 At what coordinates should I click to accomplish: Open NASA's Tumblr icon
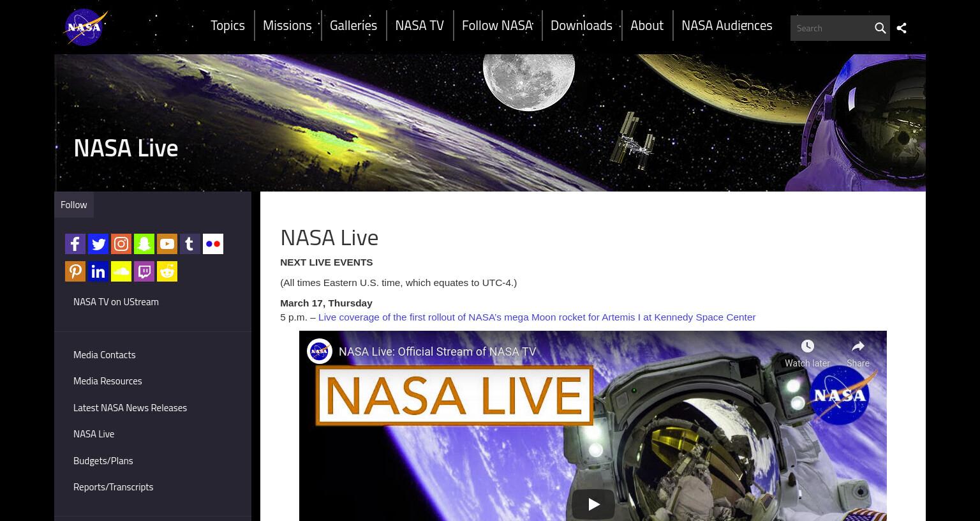coord(190,244)
